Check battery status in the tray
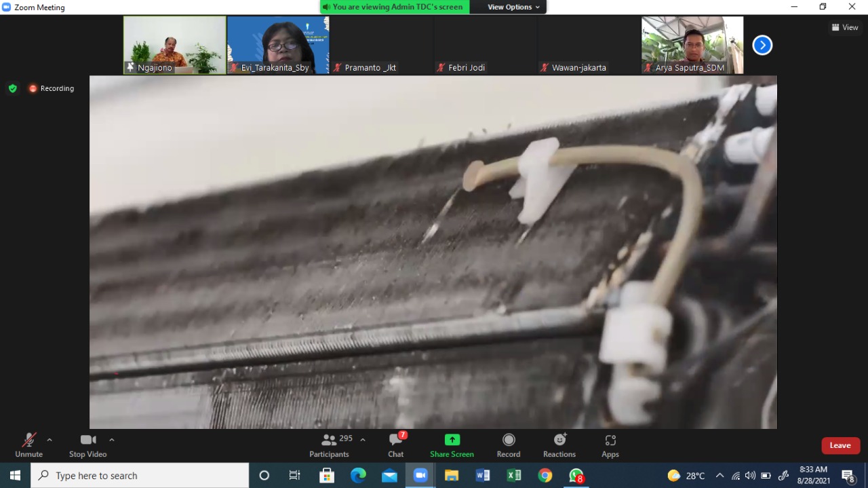The height and width of the screenshot is (488, 868). tap(766, 475)
